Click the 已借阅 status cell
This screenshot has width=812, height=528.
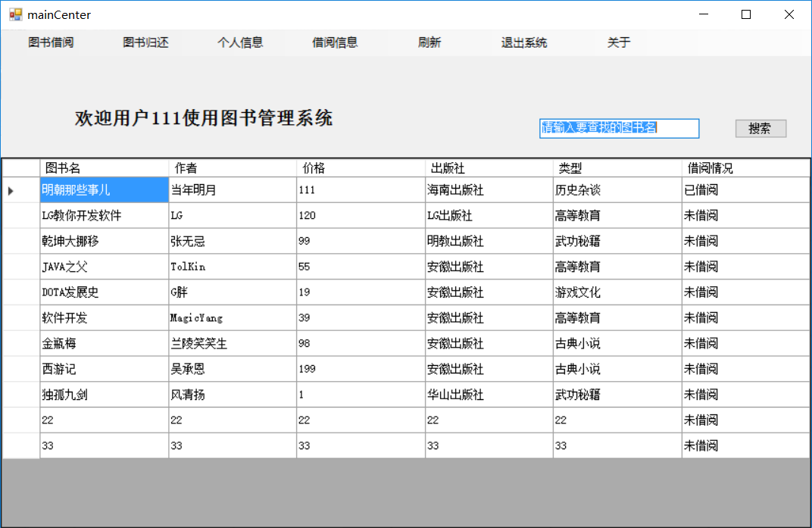745,190
